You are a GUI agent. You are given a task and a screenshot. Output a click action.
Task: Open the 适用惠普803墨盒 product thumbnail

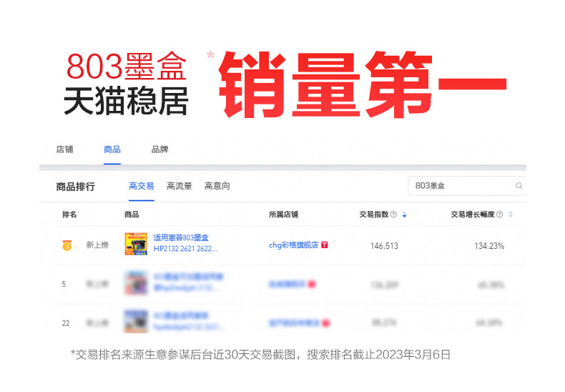pyautogui.click(x=136, y=244)
